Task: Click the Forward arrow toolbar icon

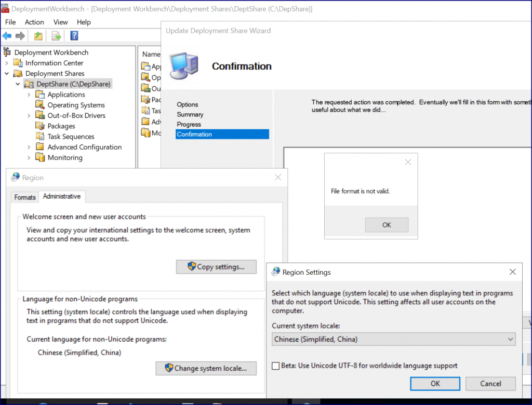Action: point(20,36)
